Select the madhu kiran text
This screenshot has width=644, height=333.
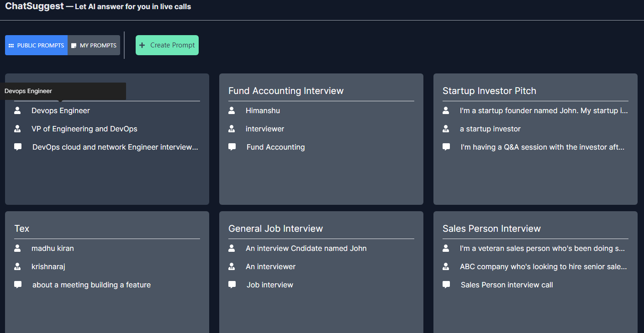(53, 248)
